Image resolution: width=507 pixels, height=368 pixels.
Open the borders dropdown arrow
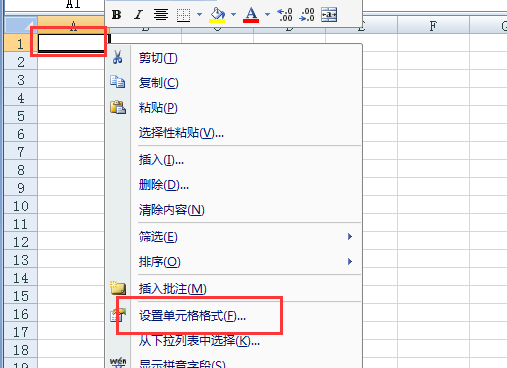199,15
